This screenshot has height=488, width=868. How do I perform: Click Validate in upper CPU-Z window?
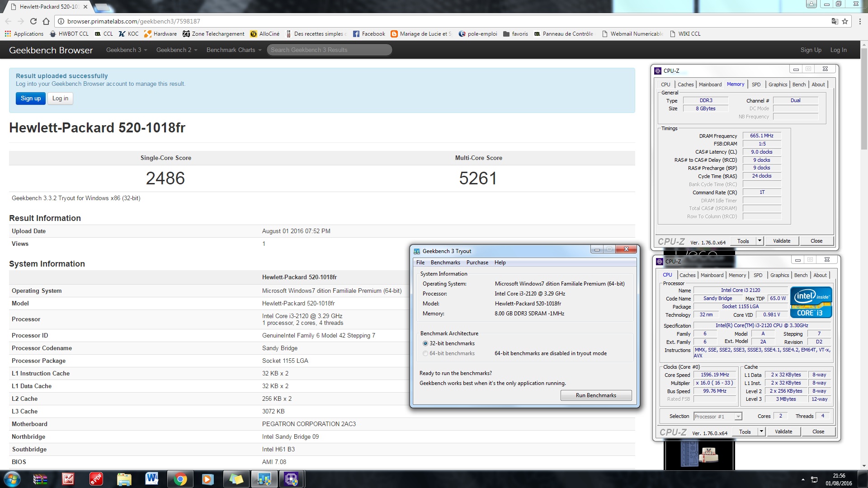(x=782, y=241)
